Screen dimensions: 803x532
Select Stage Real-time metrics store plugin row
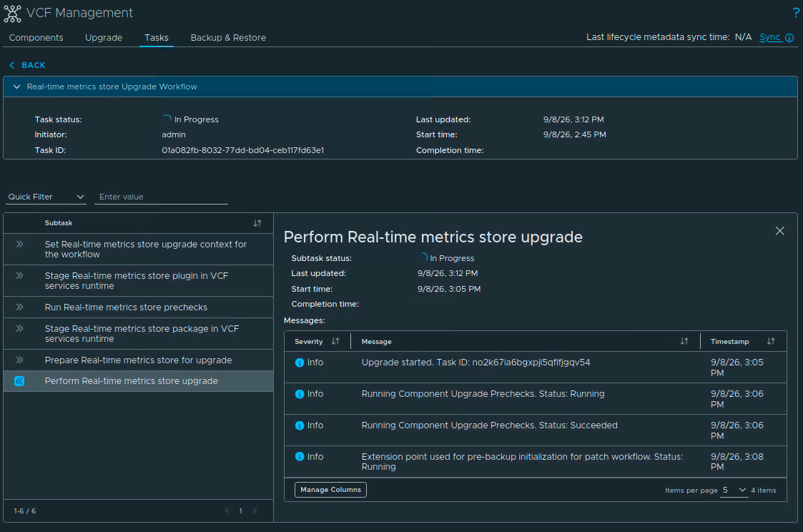coord(138,280)
